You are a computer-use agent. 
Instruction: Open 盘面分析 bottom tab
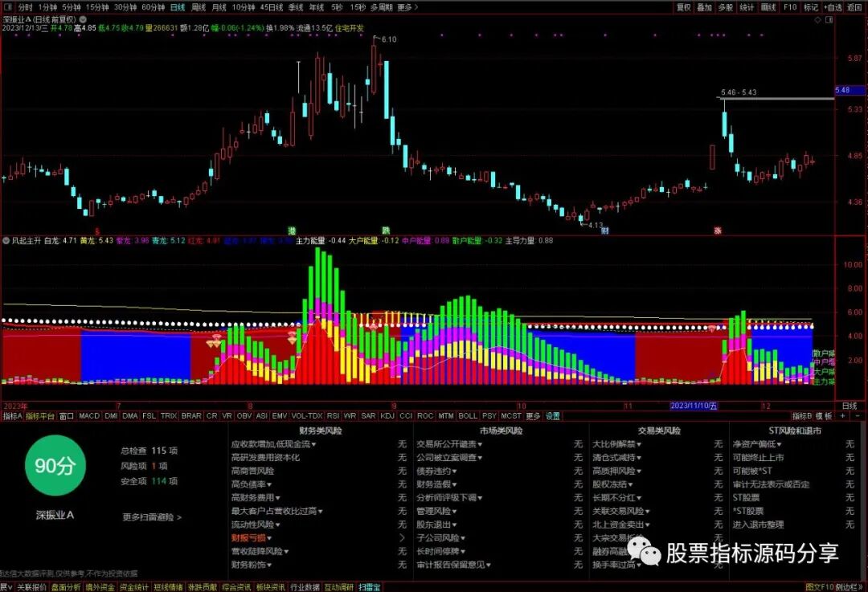tap(66, 587)
